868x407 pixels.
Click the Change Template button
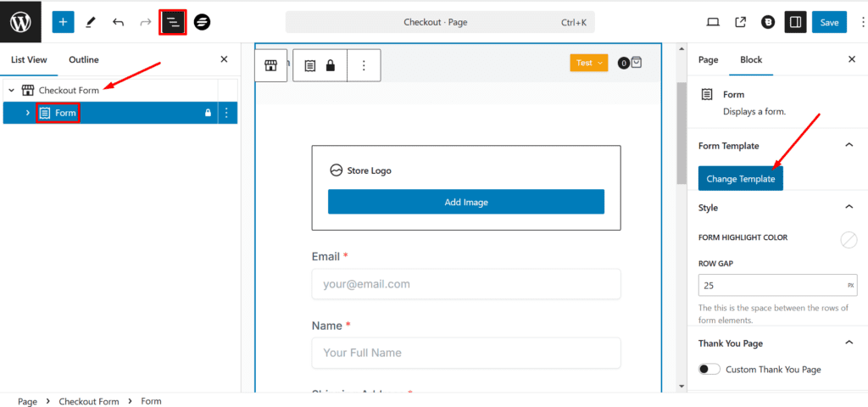tap(740, 179)
